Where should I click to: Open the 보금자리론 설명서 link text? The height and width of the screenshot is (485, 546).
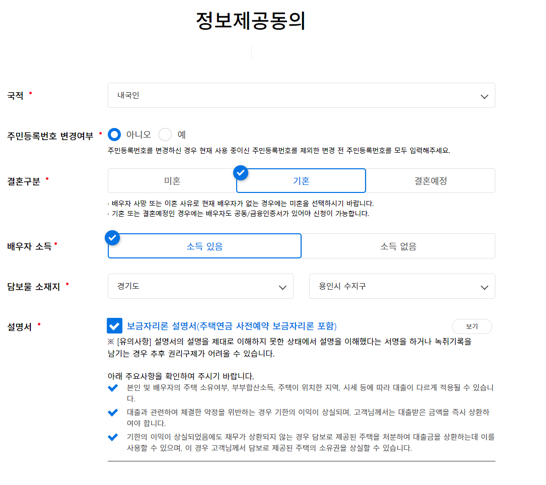coord(232,326)
